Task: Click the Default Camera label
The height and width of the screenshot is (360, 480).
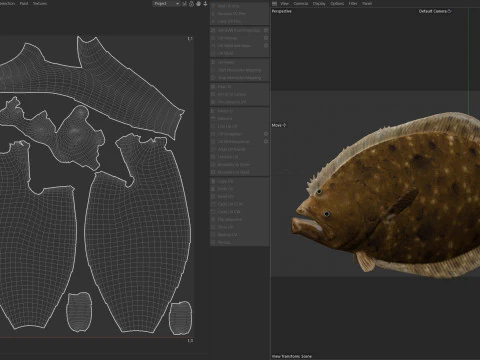Action: tap(433, 11)
